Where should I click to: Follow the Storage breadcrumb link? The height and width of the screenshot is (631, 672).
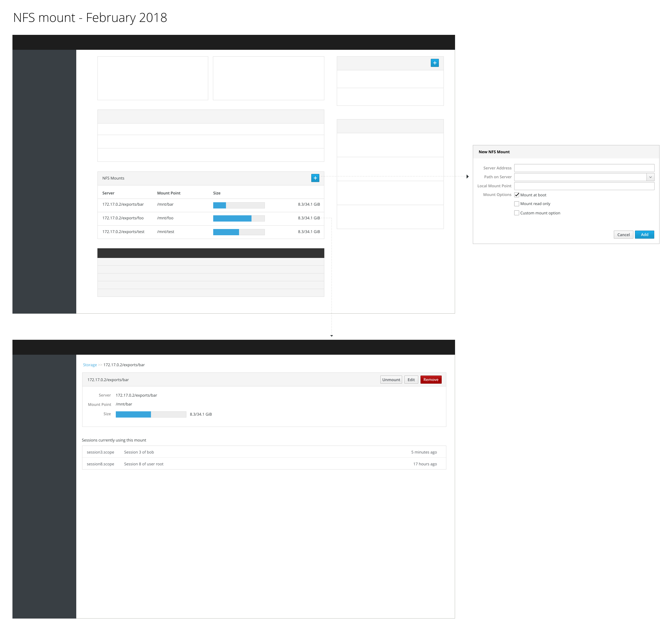pyautogui.click(x=90, y=365)
